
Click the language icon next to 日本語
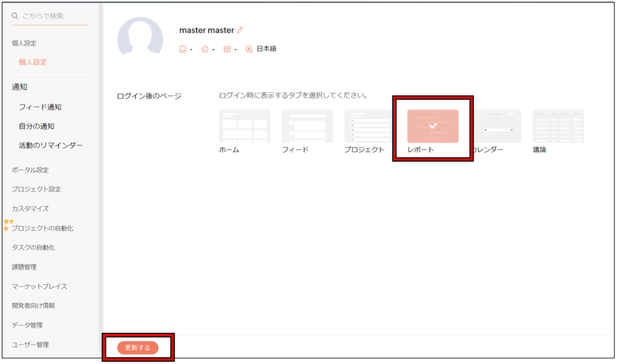pos(249,49)
